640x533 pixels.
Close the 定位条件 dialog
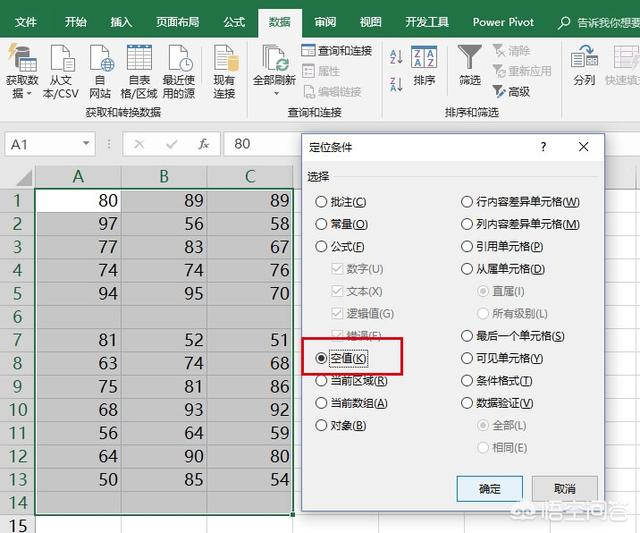pyautogui.click(x=584, y=147)
